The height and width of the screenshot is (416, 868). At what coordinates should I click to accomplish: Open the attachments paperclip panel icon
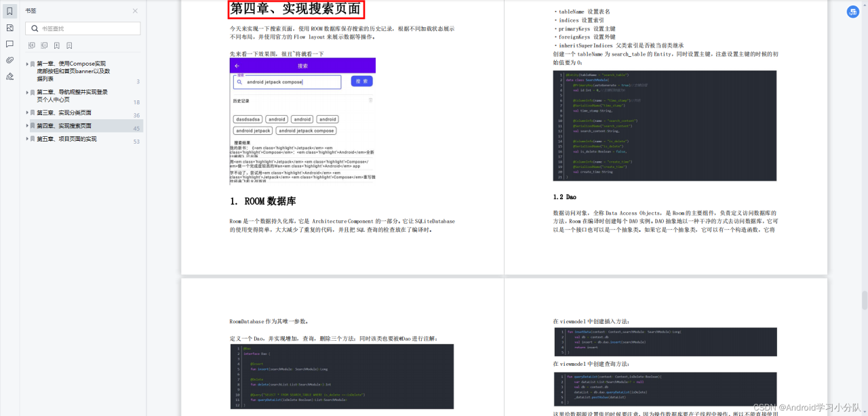(9, 60)
